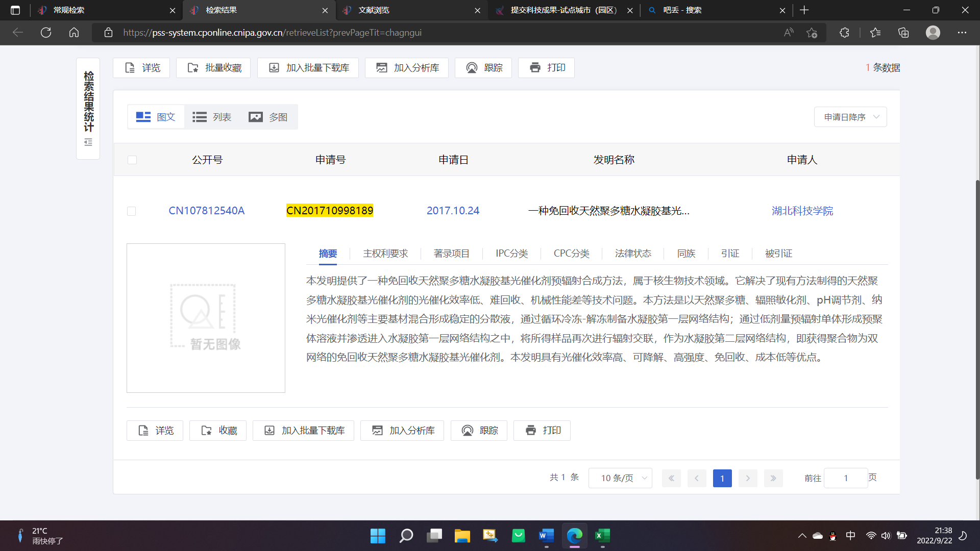The width and height of the screenshot is (980, 551).
Task: Open the 申请日降序 sort dropdown
Action: [x=850, y=117]
